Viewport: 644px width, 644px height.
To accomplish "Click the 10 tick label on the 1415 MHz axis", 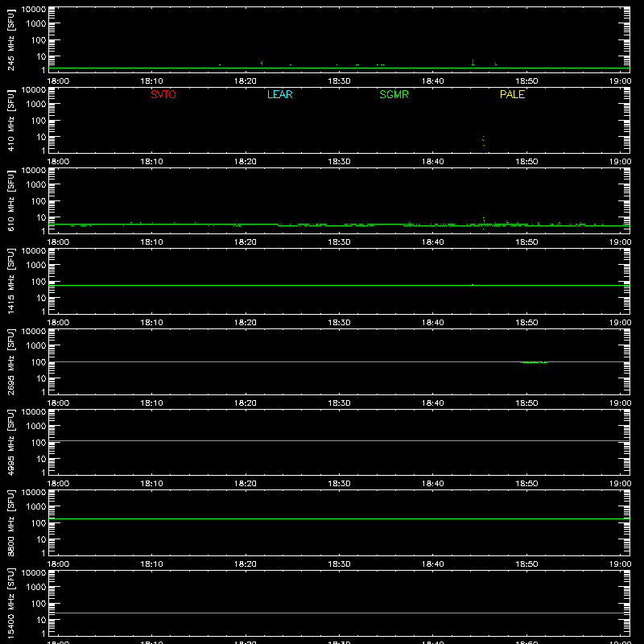I will coord(41,298).
